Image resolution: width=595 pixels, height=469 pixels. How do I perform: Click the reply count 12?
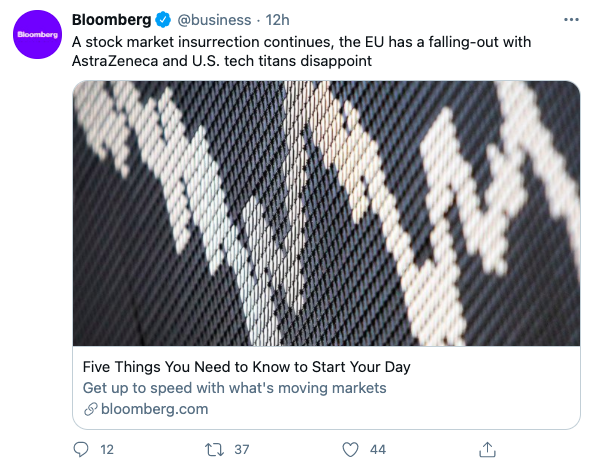pyautogui.click(x=107, y=450)
